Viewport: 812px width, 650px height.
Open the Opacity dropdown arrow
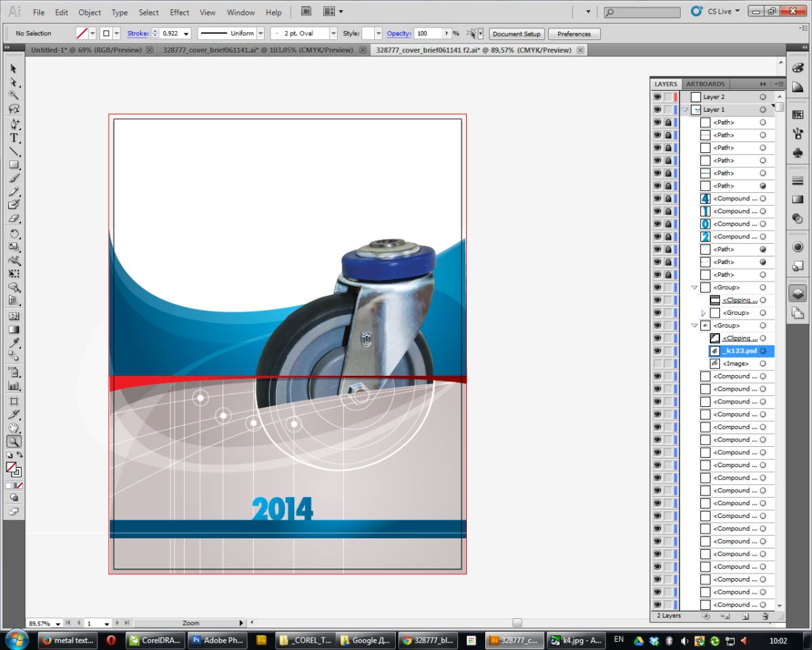[449, 33]
